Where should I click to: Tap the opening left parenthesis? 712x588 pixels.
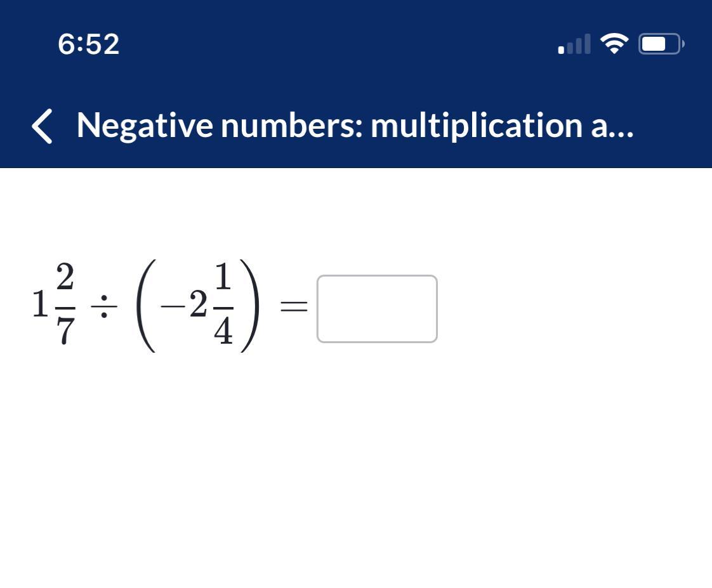pyautogui.click(x=146, y=305)
